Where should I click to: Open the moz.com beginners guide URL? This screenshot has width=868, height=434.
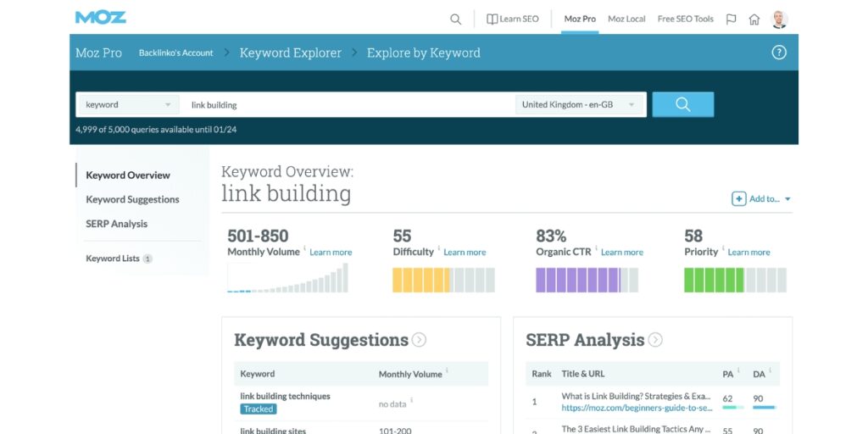click(x=637, y=408)
